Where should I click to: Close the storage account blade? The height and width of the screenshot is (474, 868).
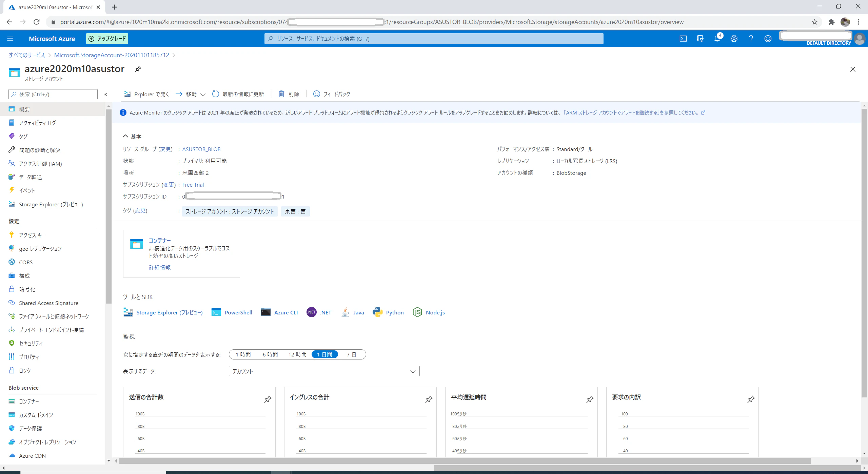(x=853, y=69)
